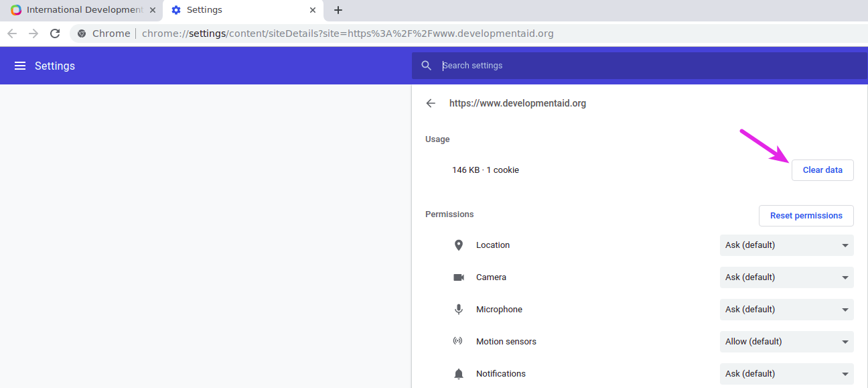
Task: Expand the Notifications permission dropdown
Action: point(786,374)
